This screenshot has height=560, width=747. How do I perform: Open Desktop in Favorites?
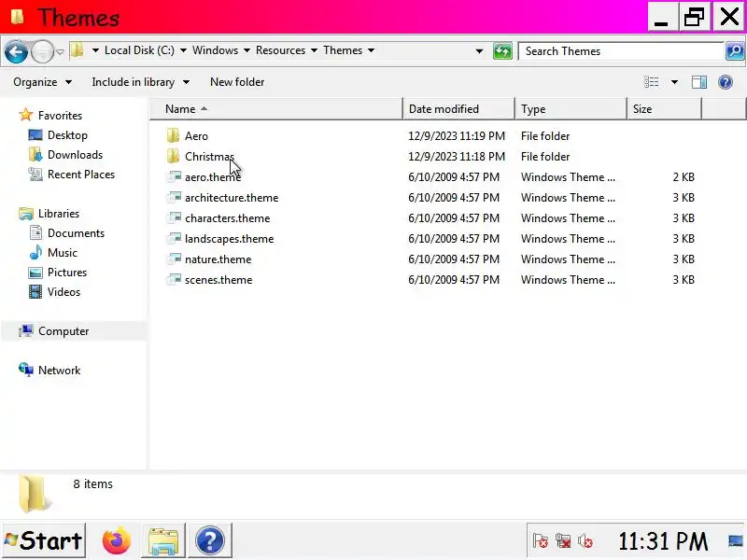(x=67, y=135)
